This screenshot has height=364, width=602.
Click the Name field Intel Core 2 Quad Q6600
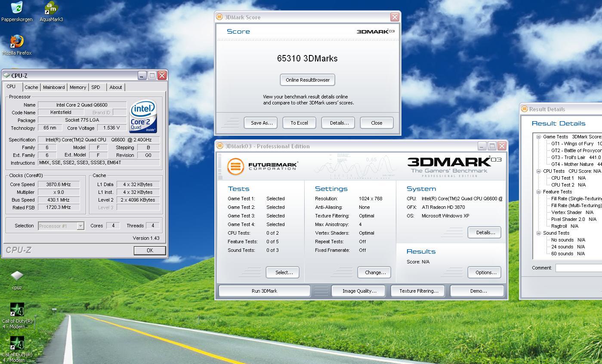coord(82,105)
